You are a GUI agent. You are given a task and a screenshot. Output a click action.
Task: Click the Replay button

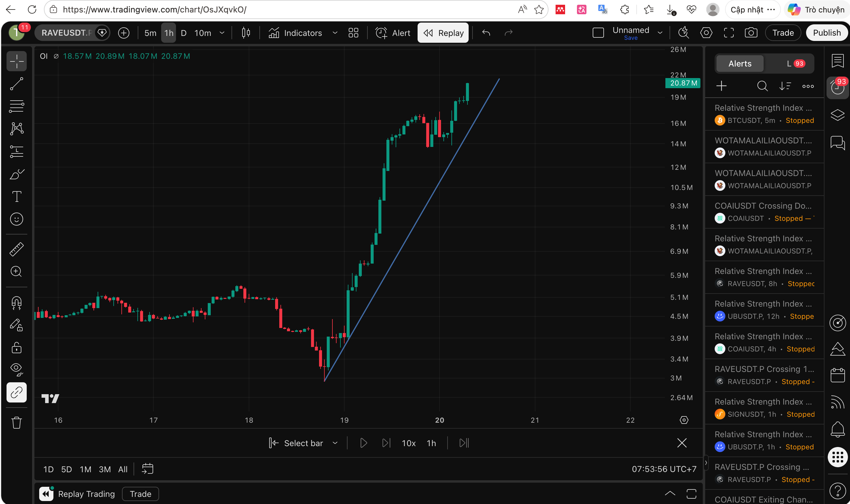pos(443,33)
